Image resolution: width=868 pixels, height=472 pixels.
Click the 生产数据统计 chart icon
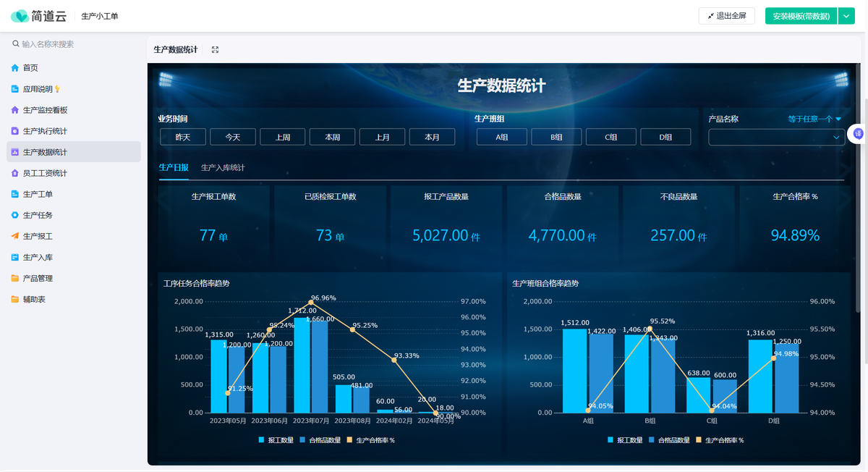pyautogui.click(x=15, y=152)
